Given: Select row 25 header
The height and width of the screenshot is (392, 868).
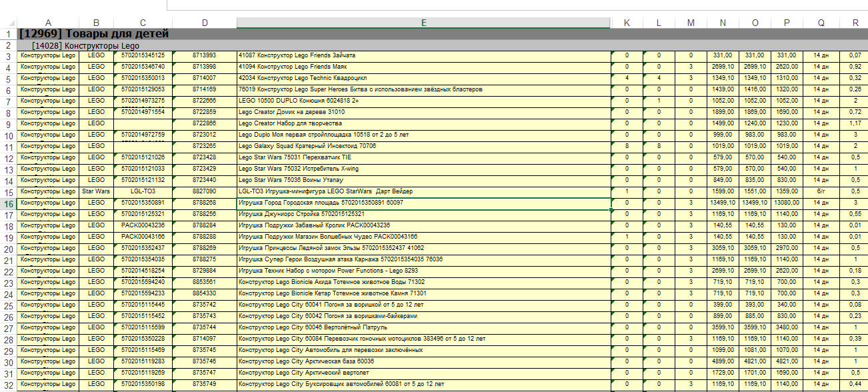Looking at the screenshot, I should (8, 305).
